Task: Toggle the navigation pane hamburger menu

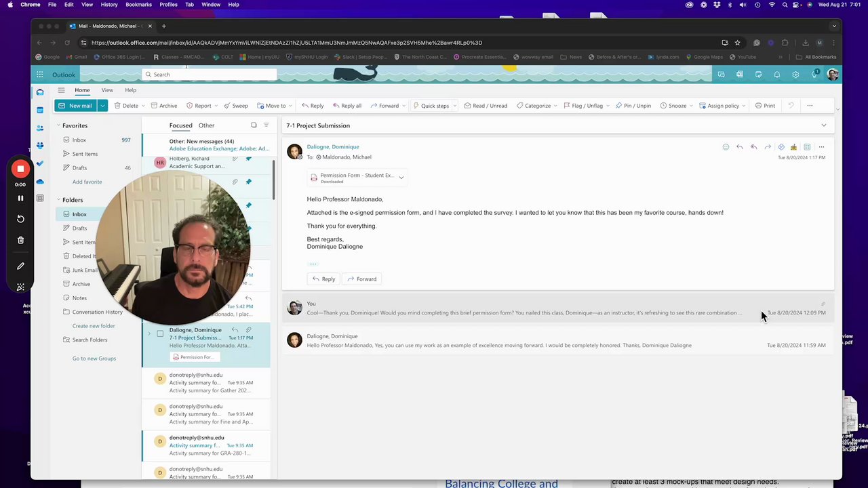Action: 61,90
